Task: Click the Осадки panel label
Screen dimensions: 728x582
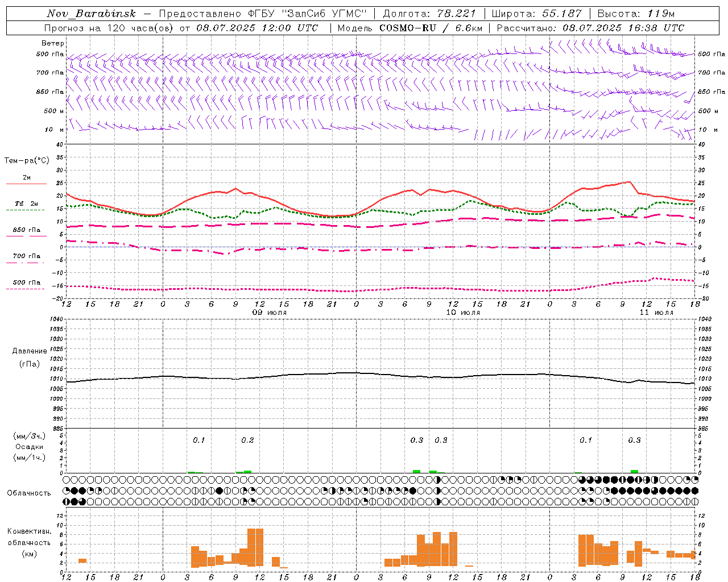Action: click(30, 447)
